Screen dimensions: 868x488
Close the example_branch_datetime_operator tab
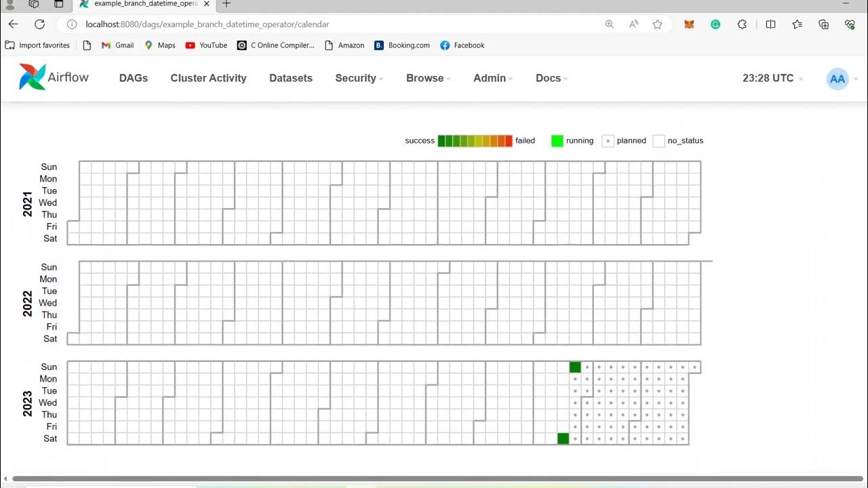point(207,4)
